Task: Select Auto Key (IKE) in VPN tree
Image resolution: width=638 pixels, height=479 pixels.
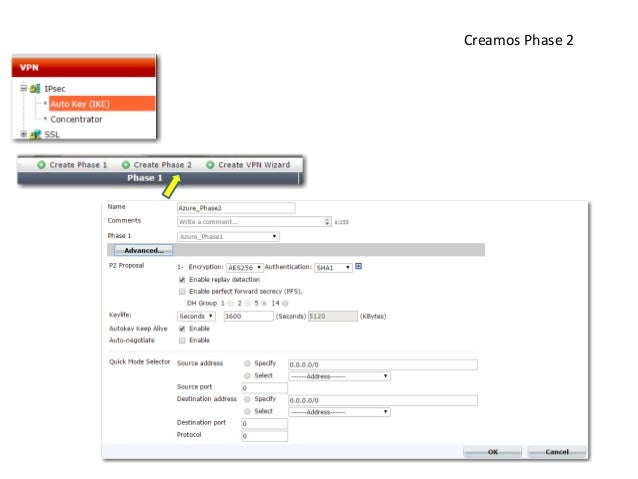Action: (x=102, y=104)
